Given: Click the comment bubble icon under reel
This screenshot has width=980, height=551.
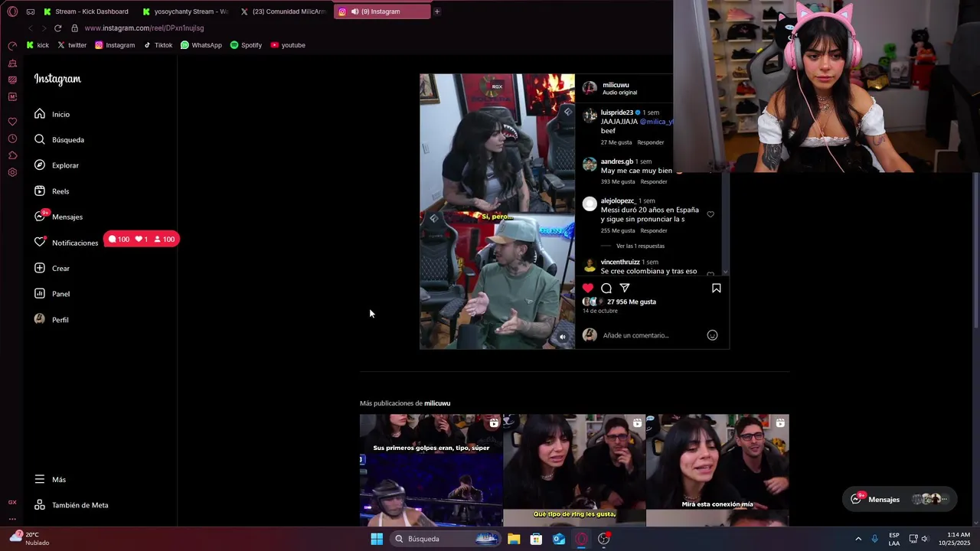Looking at the screenshot, I should pos(606,289).
